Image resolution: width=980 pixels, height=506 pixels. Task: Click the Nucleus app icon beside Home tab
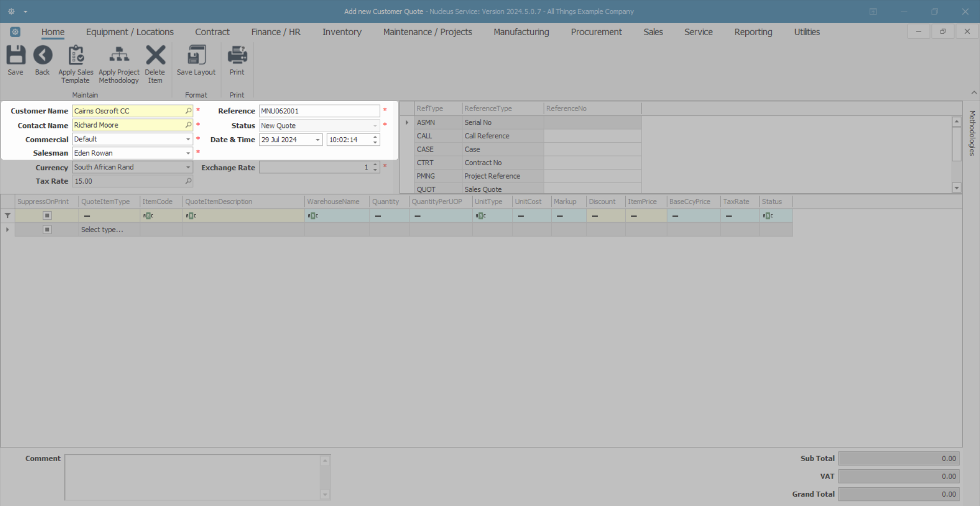click(15, 32)
